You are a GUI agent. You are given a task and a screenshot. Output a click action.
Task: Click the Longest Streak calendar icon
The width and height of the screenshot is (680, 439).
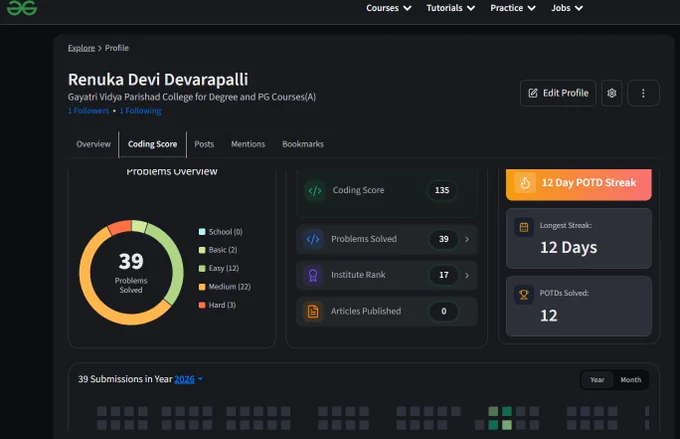pyautogui.click(x=524, y=227)
